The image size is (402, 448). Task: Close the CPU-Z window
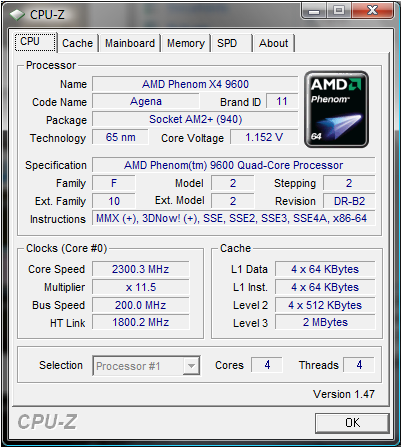click(372, 11)
